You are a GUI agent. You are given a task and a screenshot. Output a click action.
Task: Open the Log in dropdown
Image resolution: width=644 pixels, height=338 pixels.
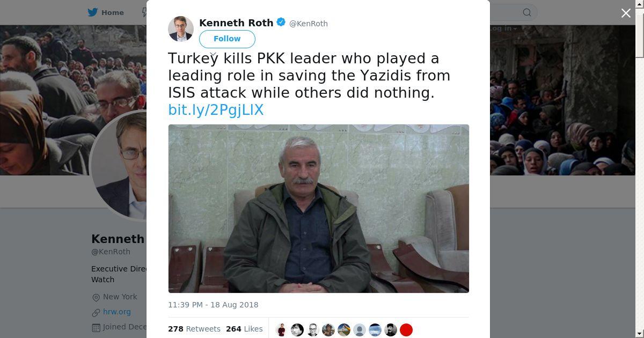[503, 28]
